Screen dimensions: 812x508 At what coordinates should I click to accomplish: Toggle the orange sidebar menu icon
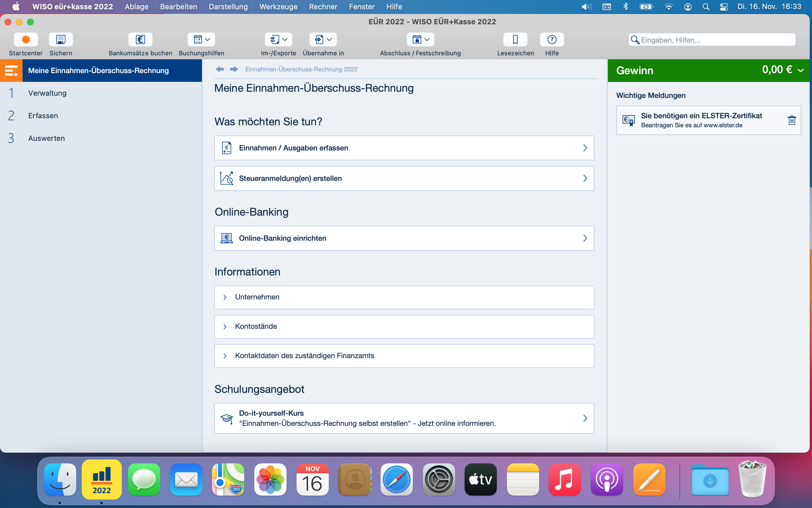click(11, 71)
